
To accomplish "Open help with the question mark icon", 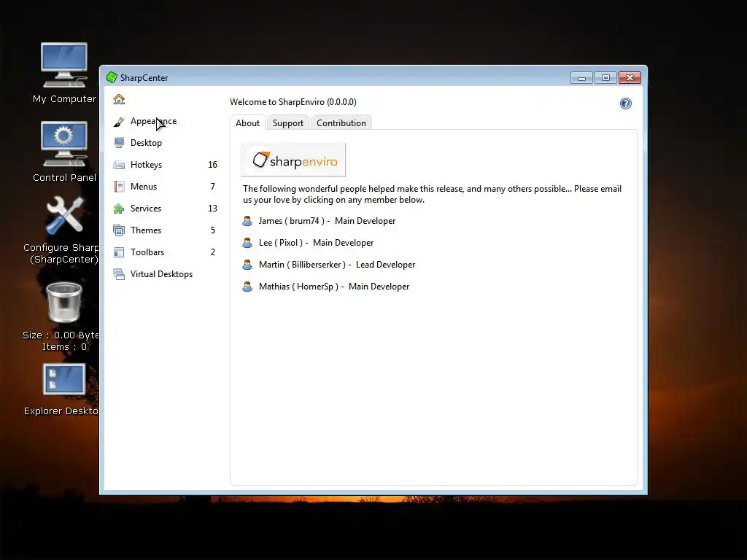I will coord(625,104).
